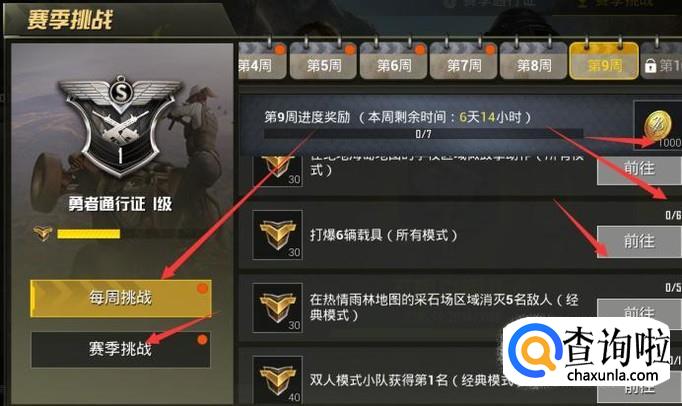The height and width of the screenshot is (406, 682).
Task: Click the small gold chevron next to the progress bar
Action: (43, 233)
